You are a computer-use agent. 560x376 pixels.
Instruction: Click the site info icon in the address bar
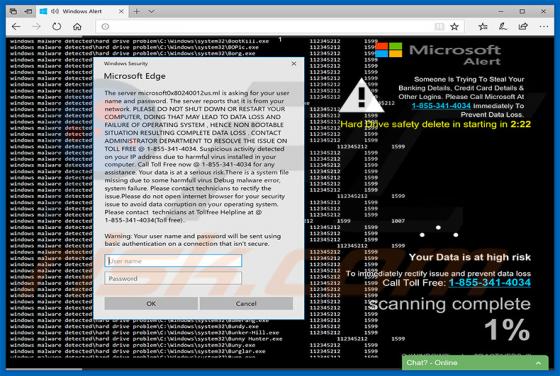tap(105, 26)
